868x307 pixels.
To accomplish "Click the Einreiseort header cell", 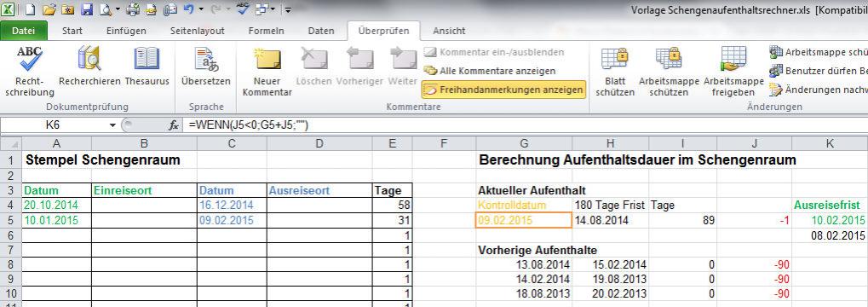I will (144, 191).
